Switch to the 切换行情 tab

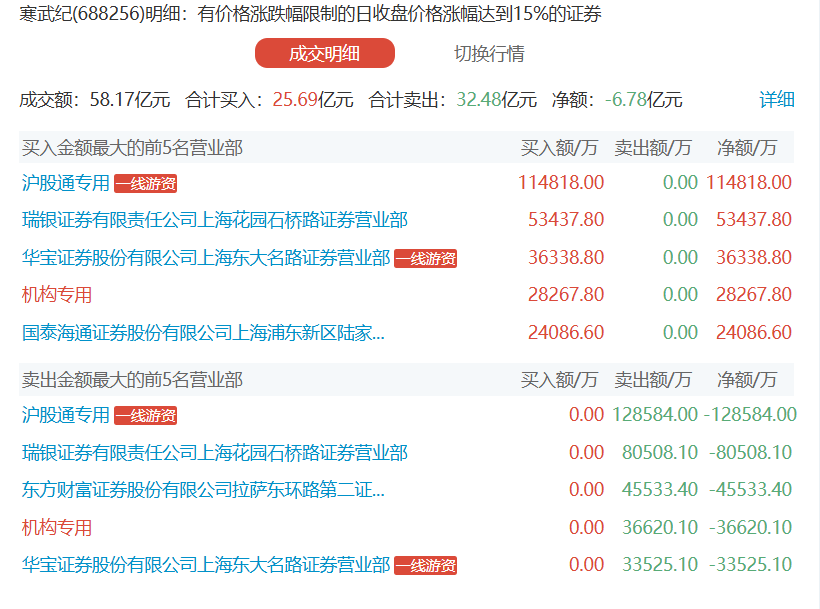[x=489, y=54]
